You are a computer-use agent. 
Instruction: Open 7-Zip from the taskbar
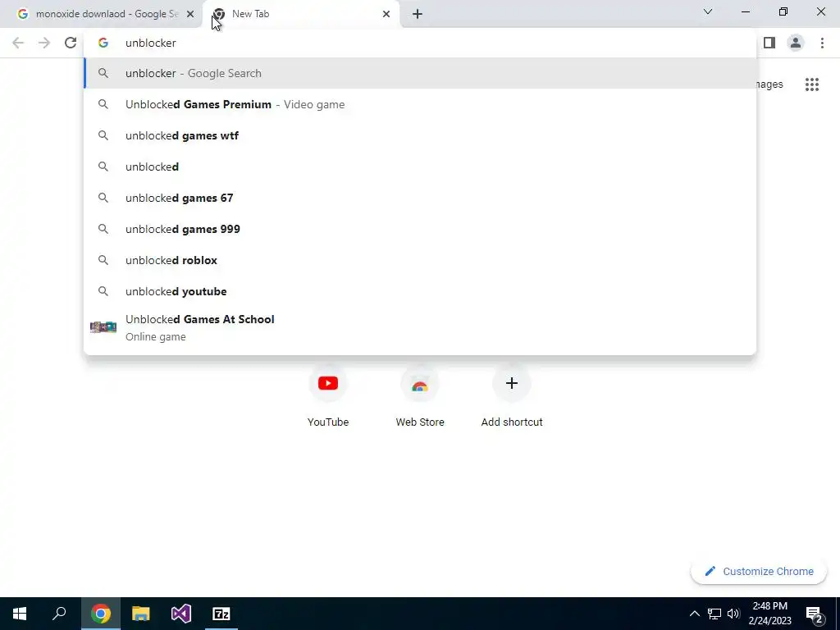pos(221,614)
